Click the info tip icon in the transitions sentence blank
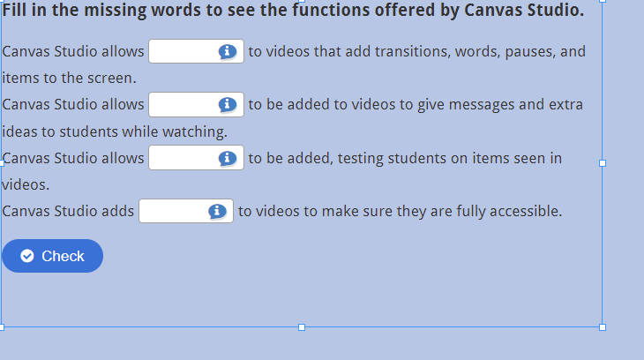This screenshot has width=644, height=360. 227,52
